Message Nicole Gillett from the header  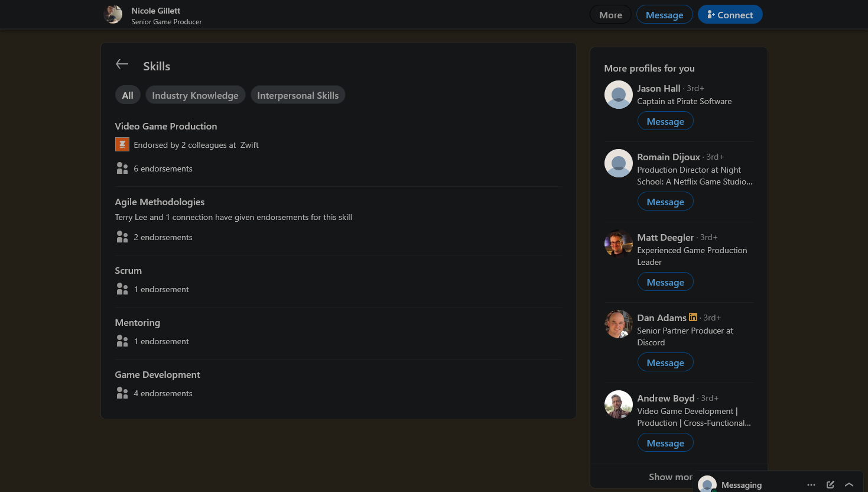click(x=664, y=15)
